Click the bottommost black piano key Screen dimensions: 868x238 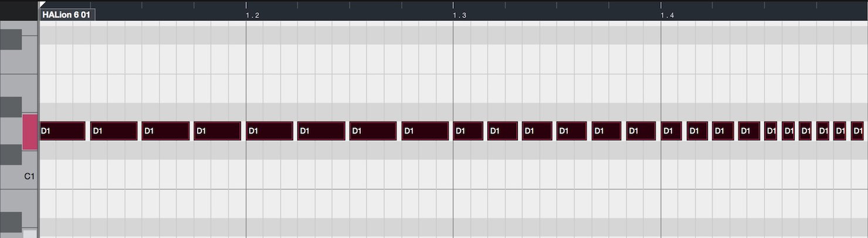(x=11, y=222)
